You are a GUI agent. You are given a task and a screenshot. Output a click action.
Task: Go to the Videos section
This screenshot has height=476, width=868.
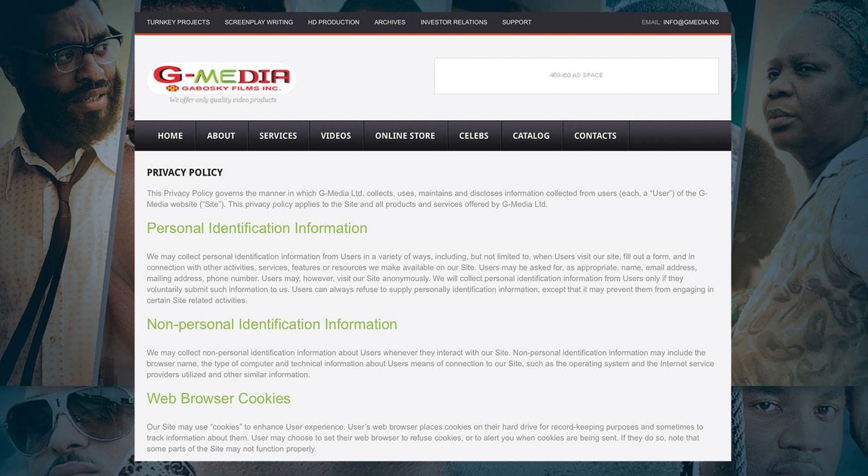336,136
